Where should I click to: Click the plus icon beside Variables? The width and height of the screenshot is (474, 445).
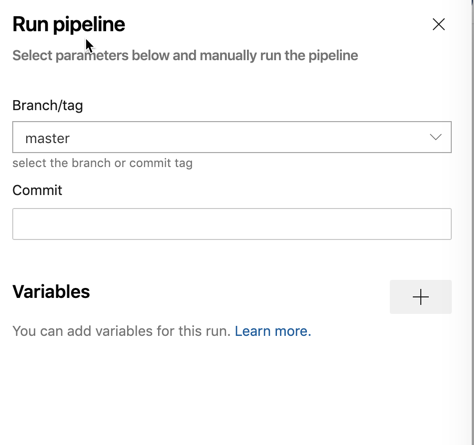(421, 297)
